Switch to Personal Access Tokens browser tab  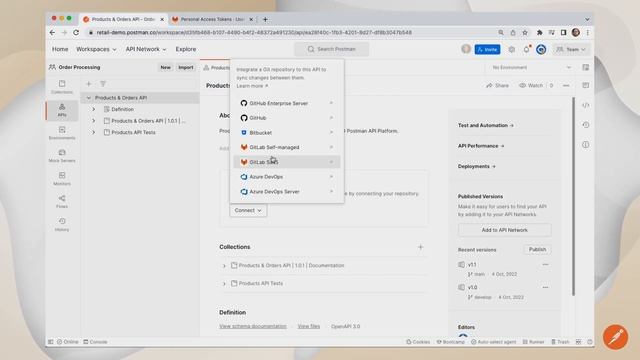tap(212, 19)
